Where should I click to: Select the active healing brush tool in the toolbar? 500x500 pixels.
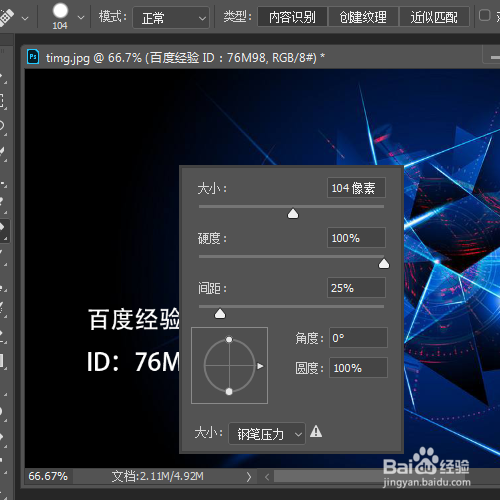4,230
